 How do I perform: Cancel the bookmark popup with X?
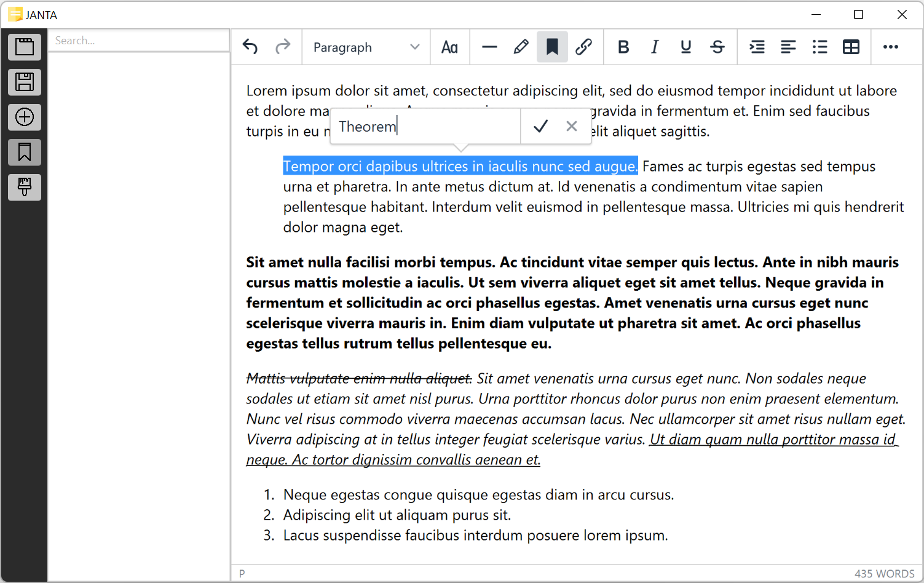tap(572, 126)
